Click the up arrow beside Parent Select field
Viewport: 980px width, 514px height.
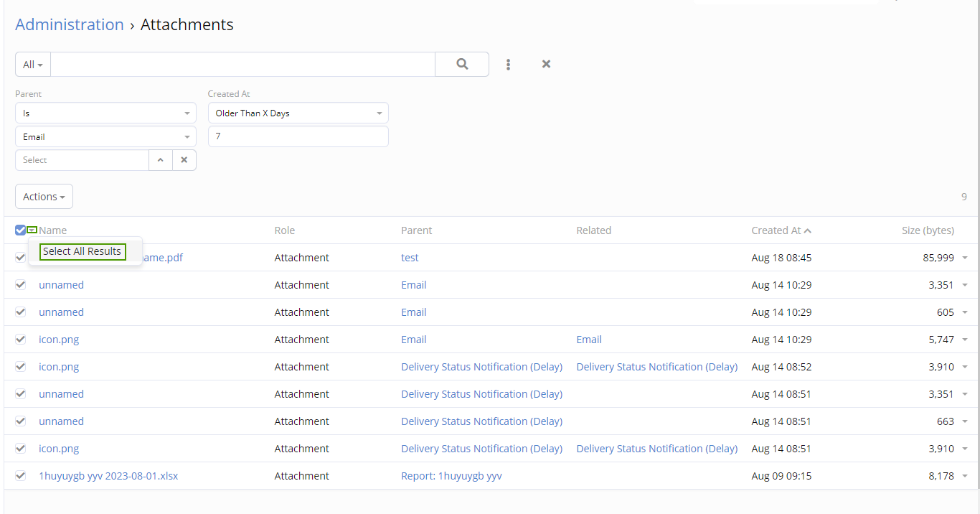161,160
